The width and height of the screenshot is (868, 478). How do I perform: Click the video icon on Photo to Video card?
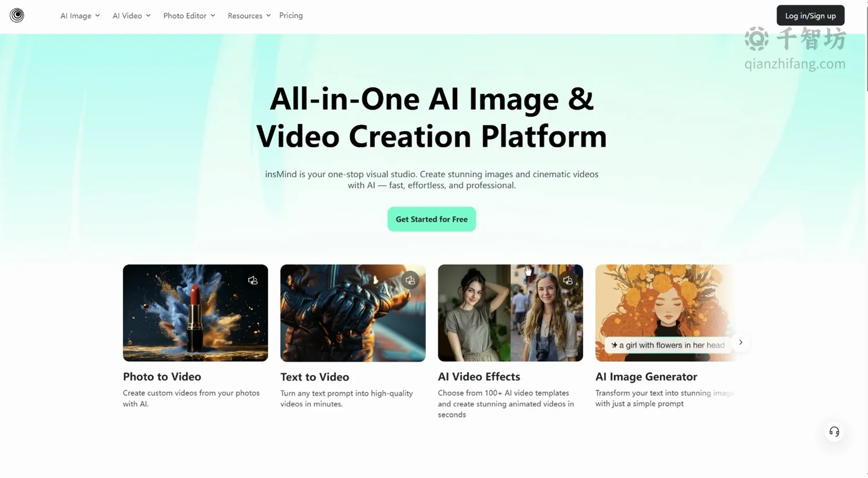coord(253,280)
